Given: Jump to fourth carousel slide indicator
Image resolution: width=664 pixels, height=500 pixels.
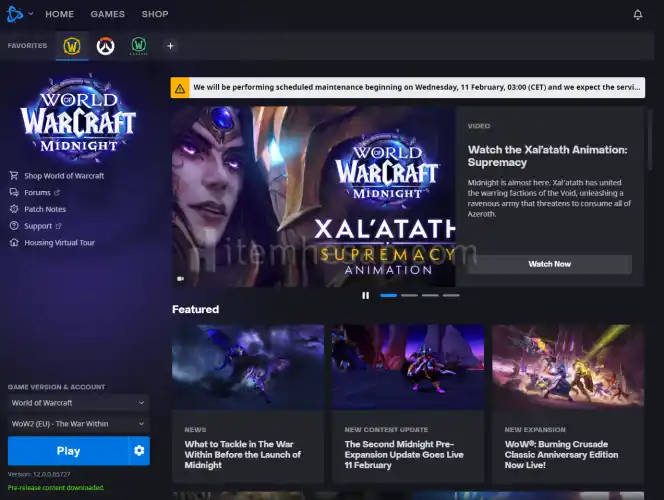Looking at the screenshot, I should (451, 295).
